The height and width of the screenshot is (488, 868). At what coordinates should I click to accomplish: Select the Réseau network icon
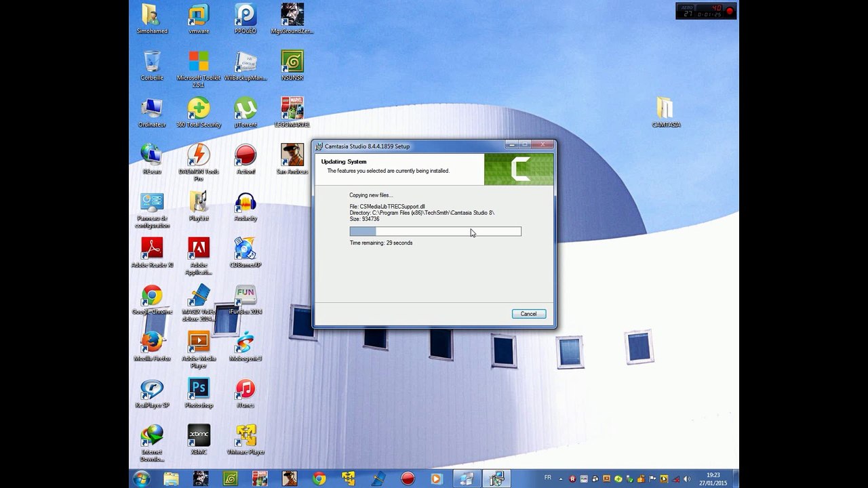click(152, 159)
